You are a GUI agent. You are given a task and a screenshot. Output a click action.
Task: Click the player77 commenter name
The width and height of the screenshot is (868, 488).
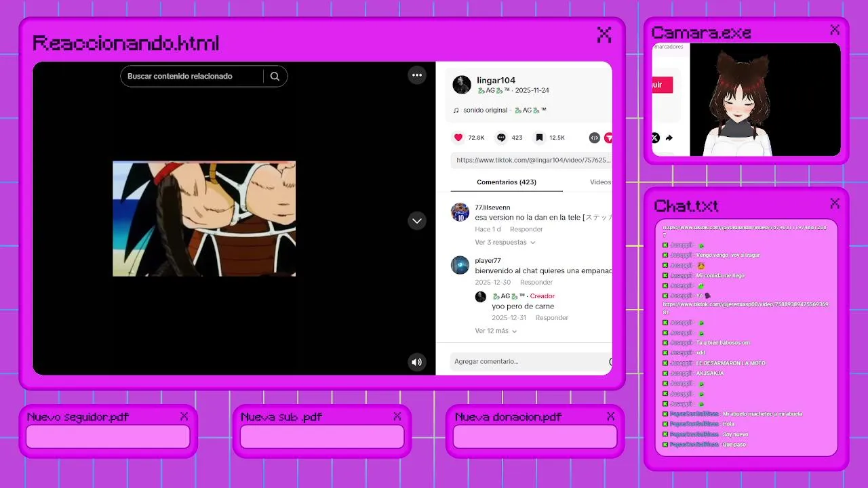(488, 261)
